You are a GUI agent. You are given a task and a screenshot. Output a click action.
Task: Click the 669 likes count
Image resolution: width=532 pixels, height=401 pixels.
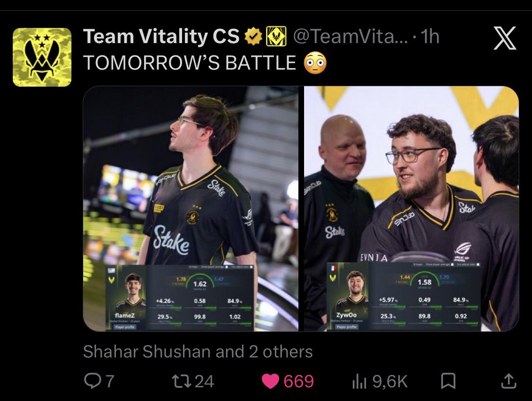[x=298, y=381]
